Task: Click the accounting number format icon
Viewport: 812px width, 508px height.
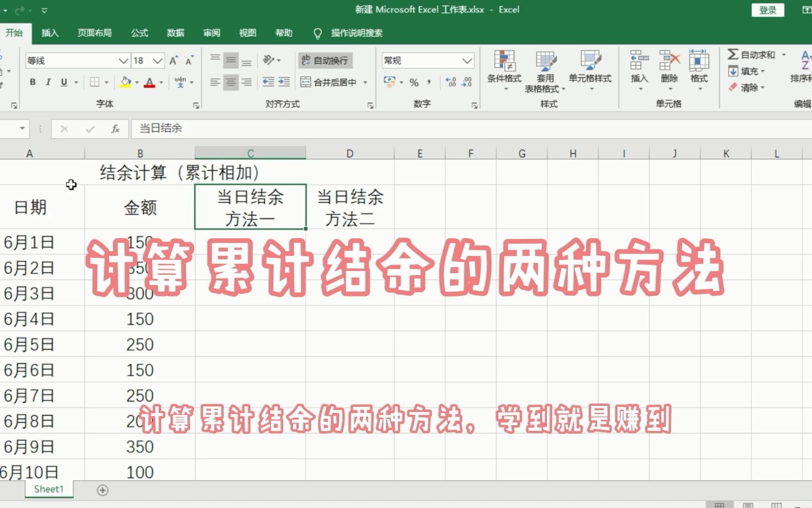Action: pos(390,82)
